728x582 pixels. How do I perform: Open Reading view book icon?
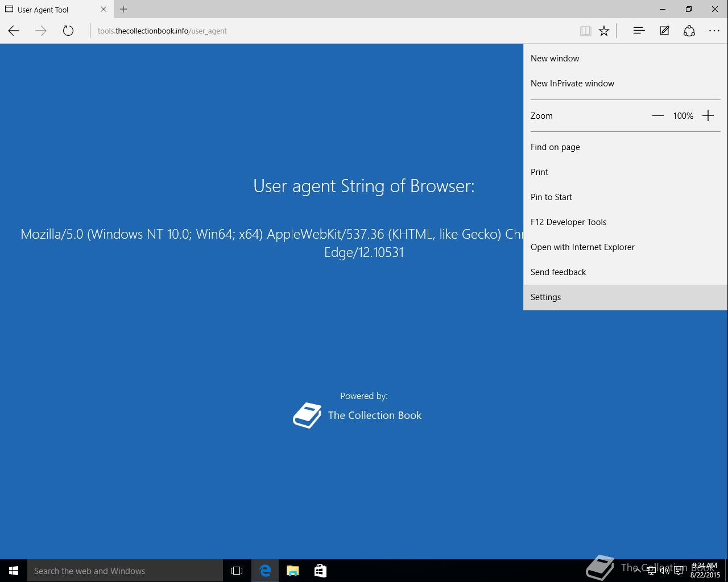tap(585, 31)
